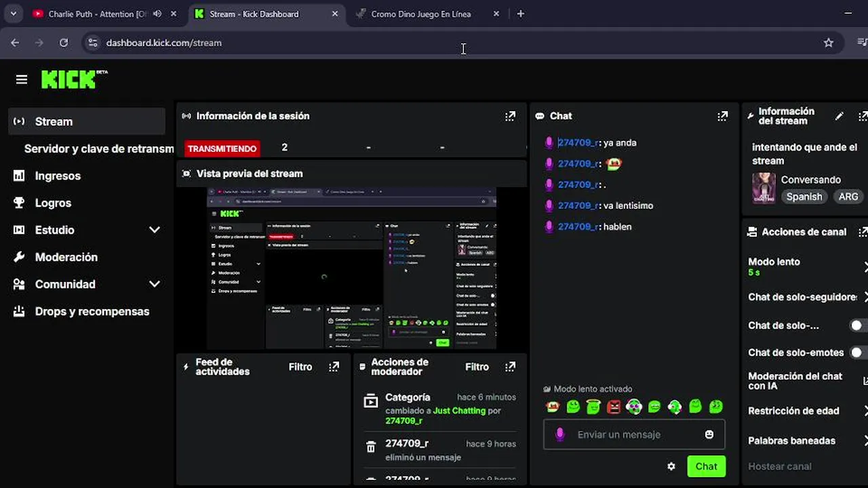
Task: Select the red angry face emote
Action: pyautogui.click(x=614, y=407)
